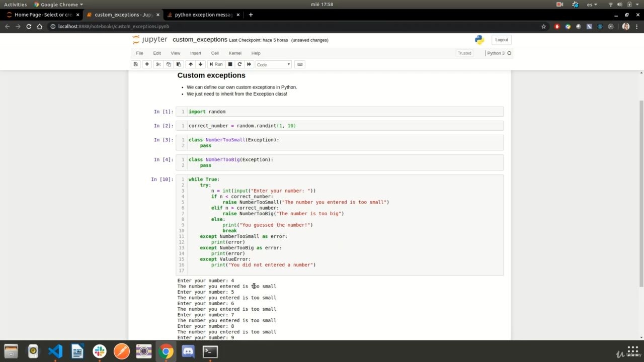
Task: Click the 'import random' code cell
Action: tap(340, 112)
